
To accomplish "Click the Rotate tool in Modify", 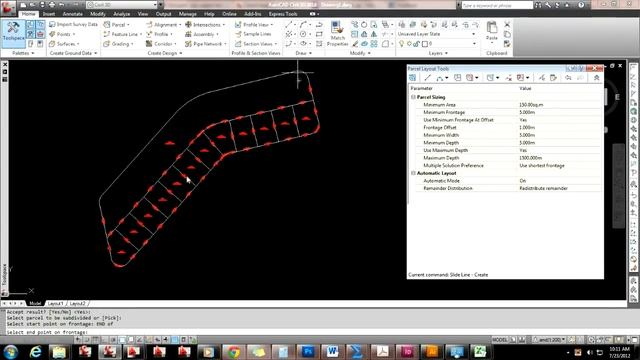I will click(x=364, y=25).
